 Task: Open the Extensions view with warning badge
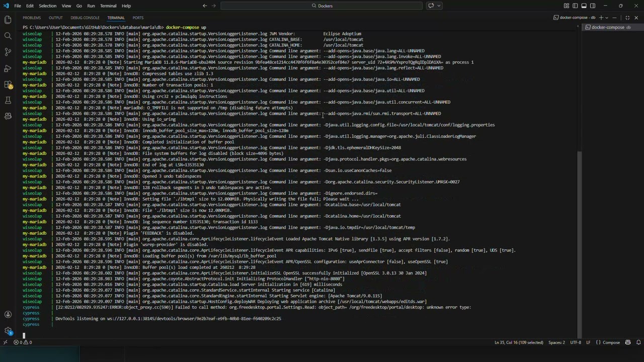(x=8, y=84)
